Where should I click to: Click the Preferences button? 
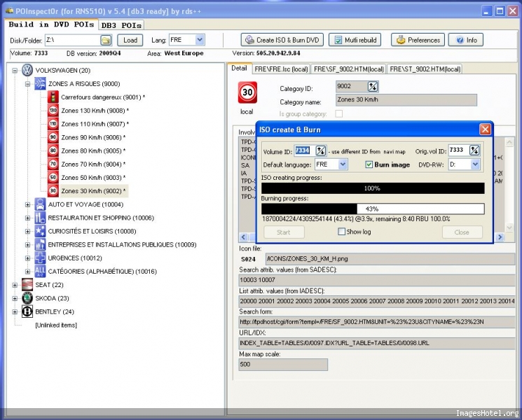coord(418,41)
